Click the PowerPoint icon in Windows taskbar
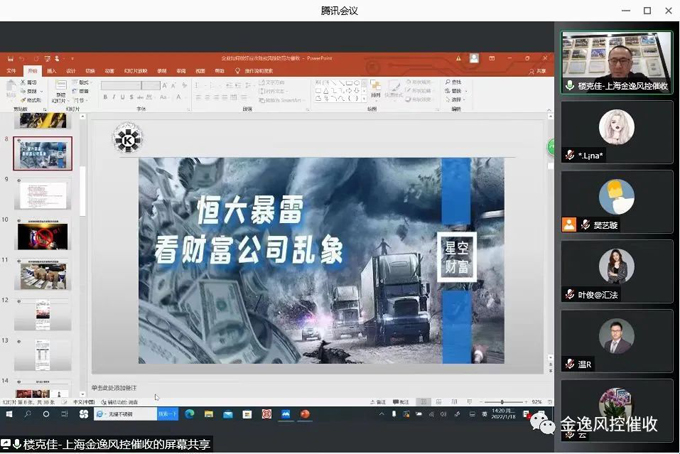 pos(305,413)
